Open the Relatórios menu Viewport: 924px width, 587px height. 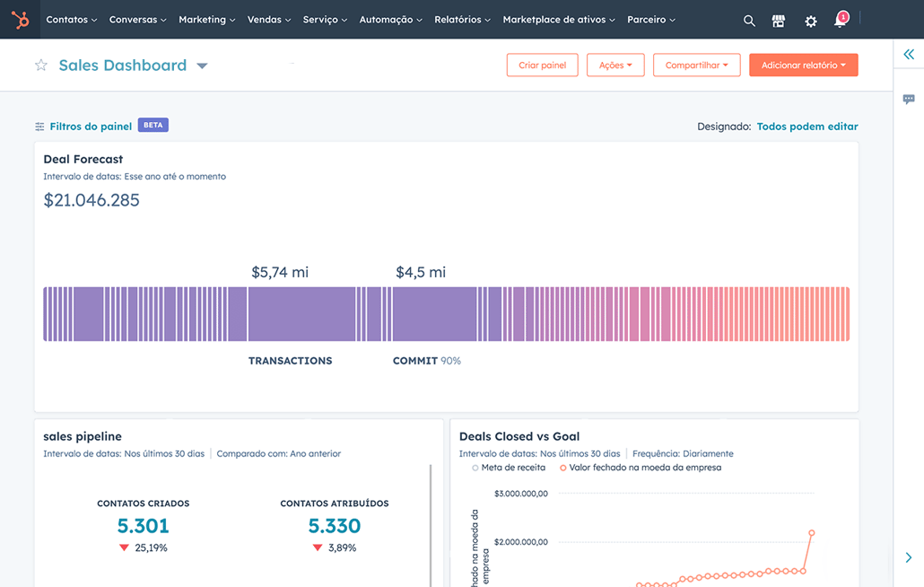click(462, 20)
